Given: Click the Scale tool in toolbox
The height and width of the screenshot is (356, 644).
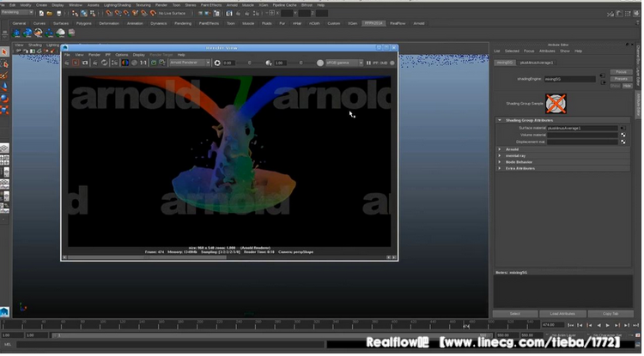Looking at the screenshot, I should coord(4,111).
